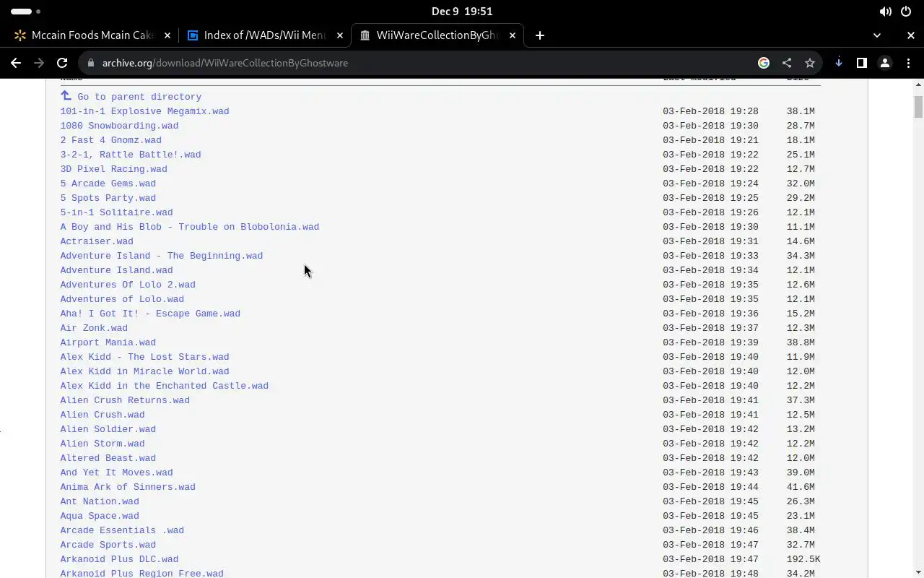The height and width of the screenshot is (578, 924).
Task: Click the Alien Crush.wad link
Action: (x=103, y=415)
